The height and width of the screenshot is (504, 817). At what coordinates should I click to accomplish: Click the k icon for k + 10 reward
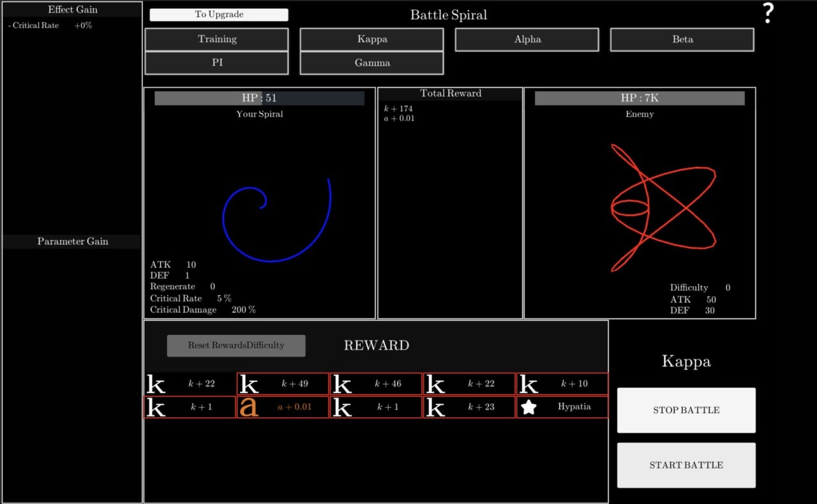coord(529,384)
